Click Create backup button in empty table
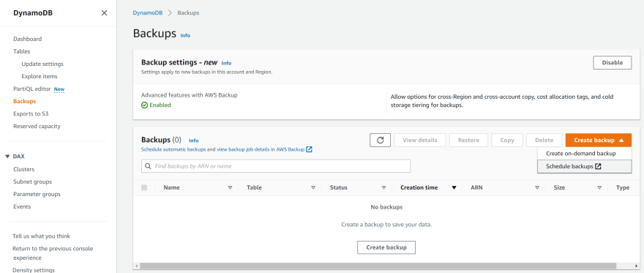The height and width of the screenshot is (273, 644). 386,247
